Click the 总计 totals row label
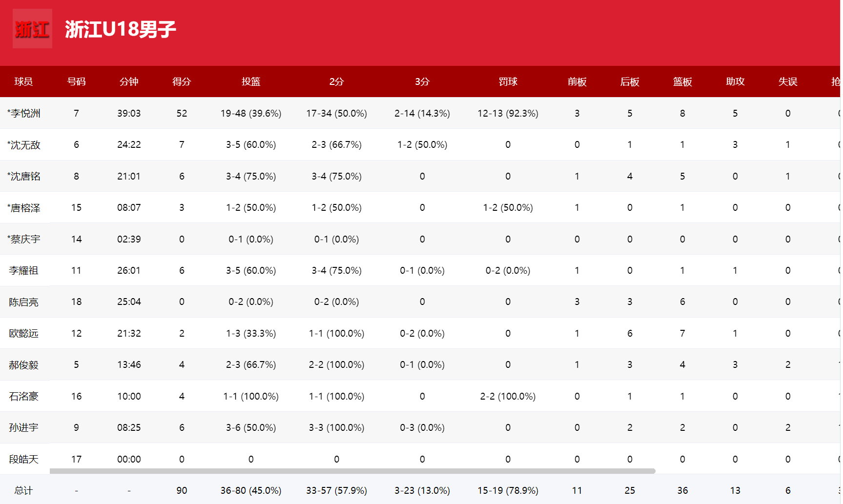 23,490
